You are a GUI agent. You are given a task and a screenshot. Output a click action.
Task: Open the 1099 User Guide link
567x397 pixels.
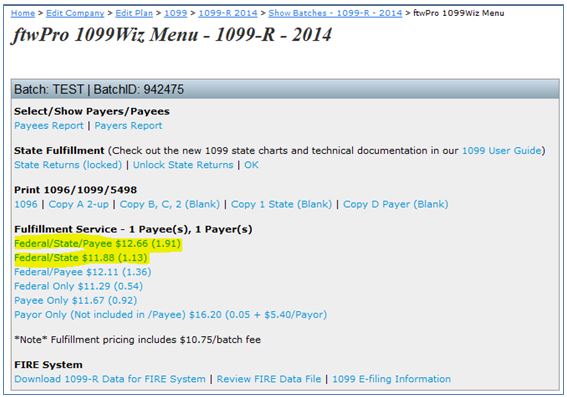(502, 151)
